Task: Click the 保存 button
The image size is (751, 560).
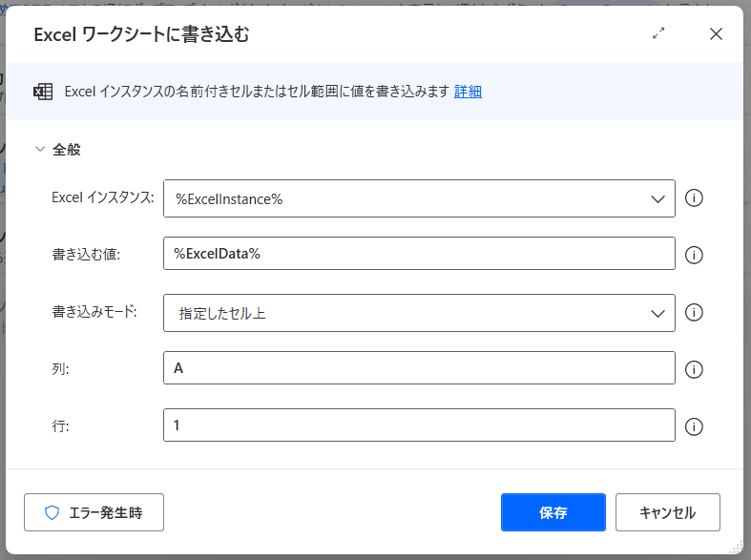Action: click(553, 512)
